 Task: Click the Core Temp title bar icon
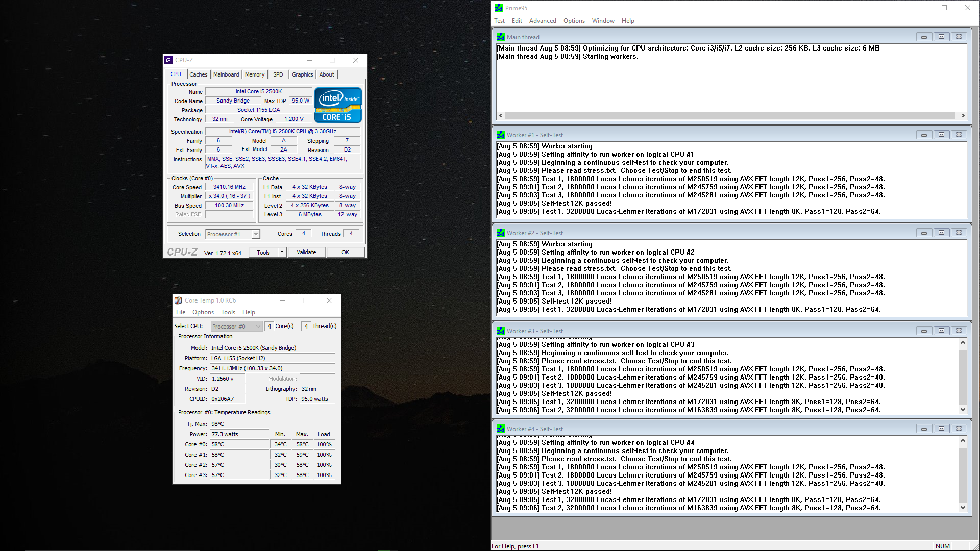(x=178, y=300)
